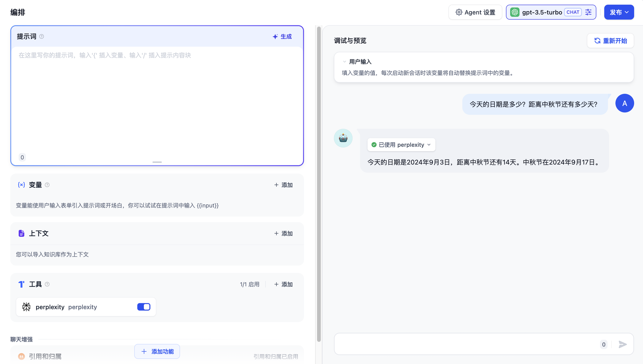The image size is (643, 364).
Task: Open Agent 设置 settings
Action: pyautogui.click(x=475, y=12)
